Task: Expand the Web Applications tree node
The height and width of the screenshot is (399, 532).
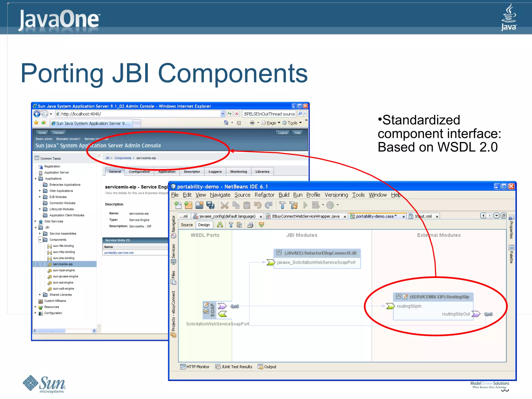Action: point(40,191)
